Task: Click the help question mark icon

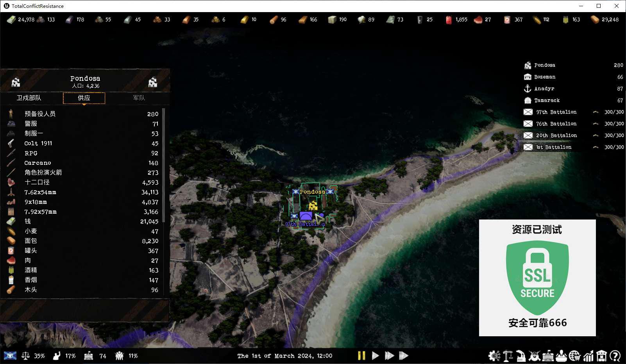Action: pyautogui.click(x=615, y=356)
